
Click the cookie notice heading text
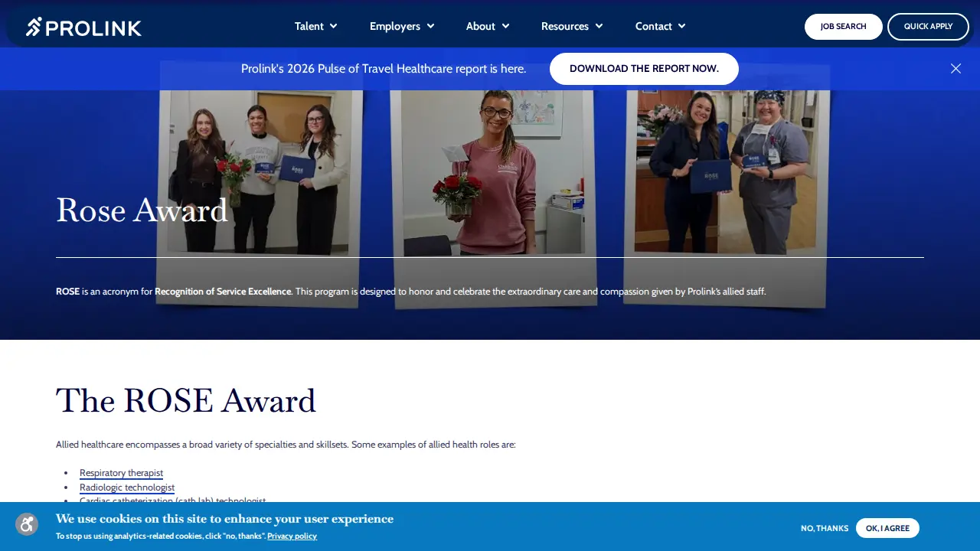(x=224, y=519)
